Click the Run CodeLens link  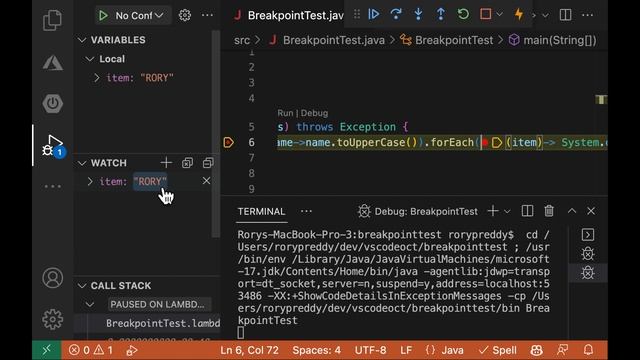point(285,113)
